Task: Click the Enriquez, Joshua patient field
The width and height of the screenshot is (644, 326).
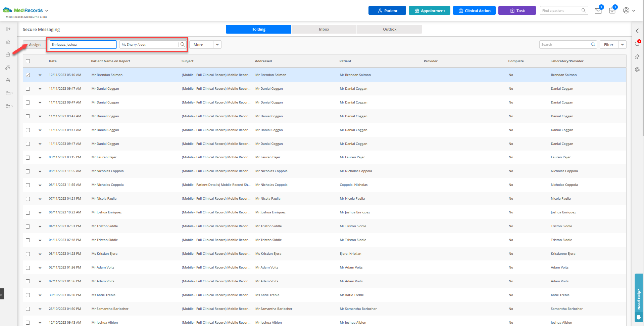Action: [x=83, y=44]
